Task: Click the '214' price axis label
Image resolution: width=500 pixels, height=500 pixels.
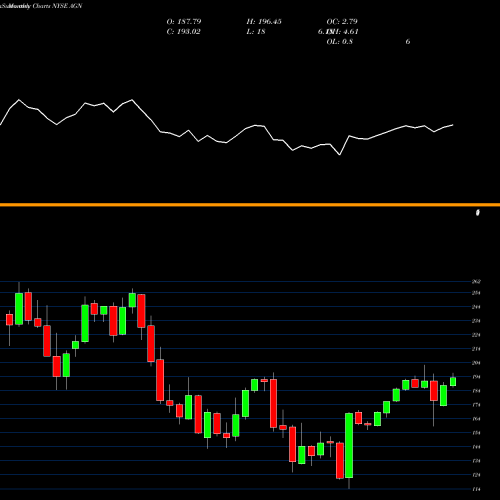Action: click(x=476, y=349)
